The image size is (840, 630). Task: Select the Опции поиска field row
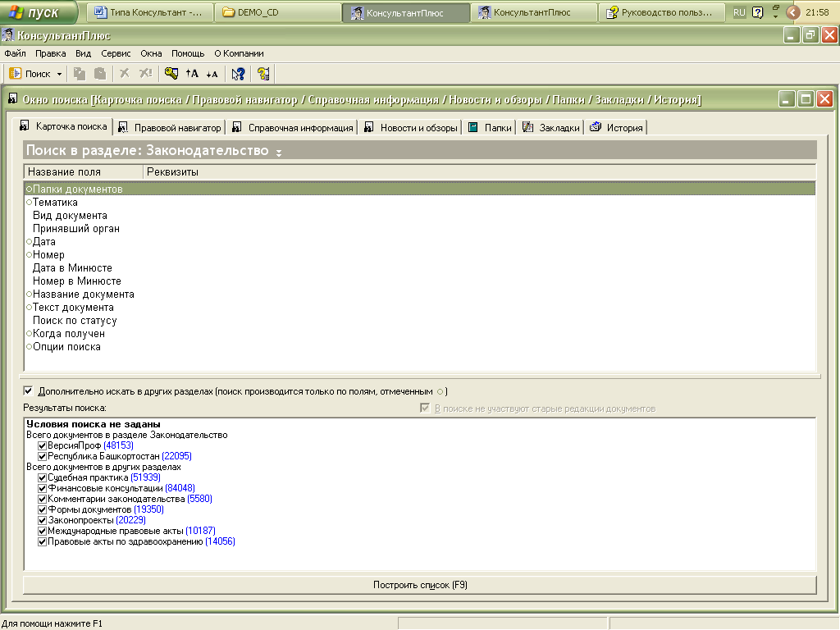[419, 347]
